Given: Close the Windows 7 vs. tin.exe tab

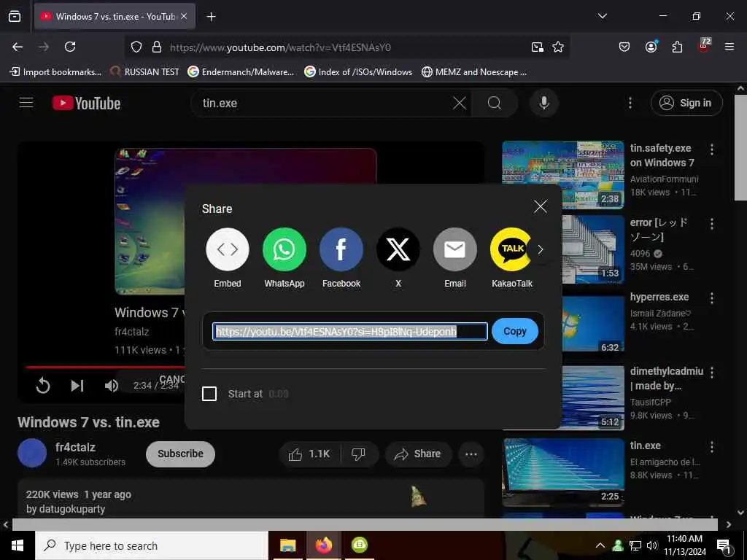Looking at the screenshot, I should coord(184,16).
